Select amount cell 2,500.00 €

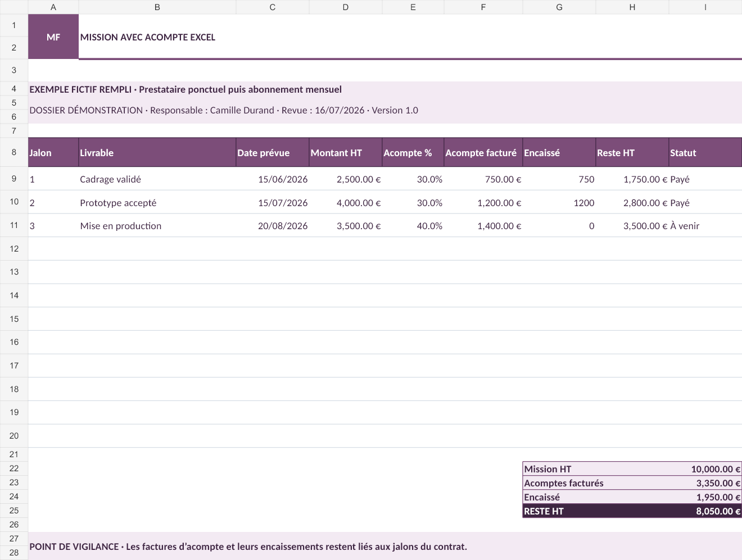click(x=346, y=179)
